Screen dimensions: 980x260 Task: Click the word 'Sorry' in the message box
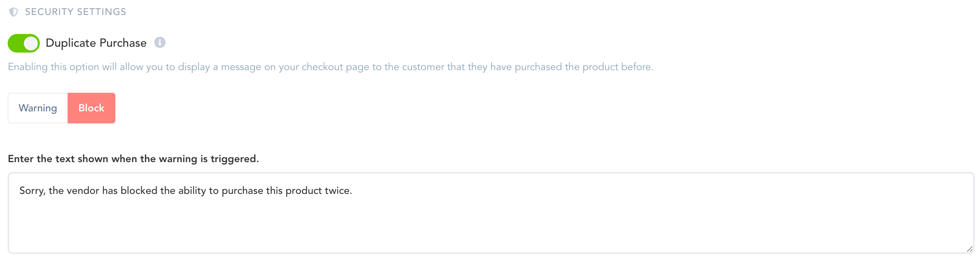[x=31, y=191]
